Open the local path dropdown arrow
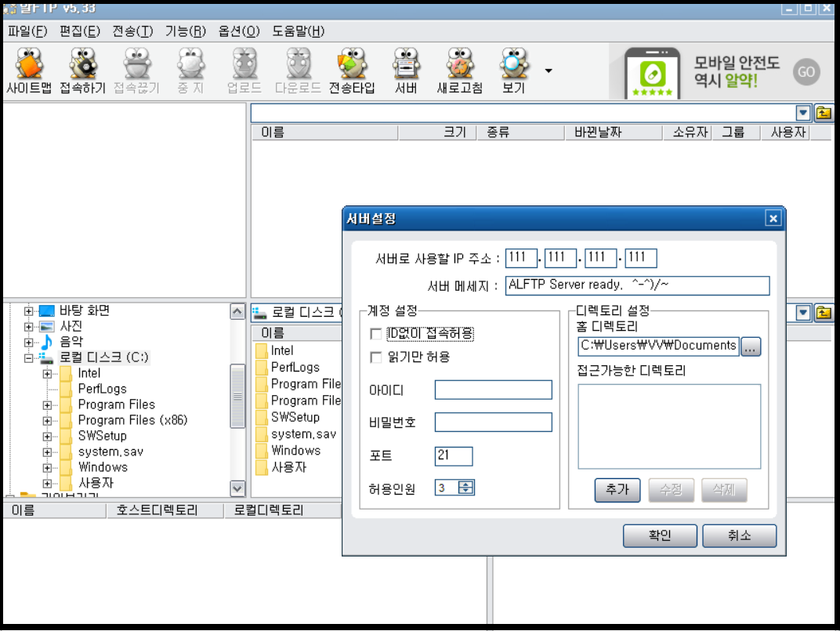Image resolution: width=840 pixels, height=631 pixels. 802,313
